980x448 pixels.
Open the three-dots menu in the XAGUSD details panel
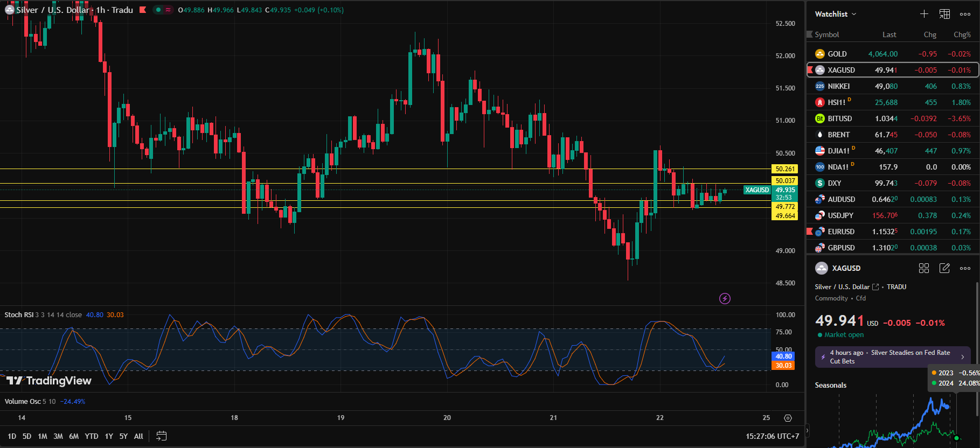pos(965,268)
